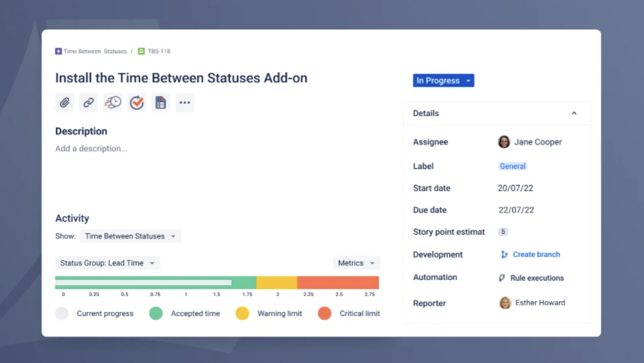
Task: Click the checkmark approval icon
Action: click(136, 102)
